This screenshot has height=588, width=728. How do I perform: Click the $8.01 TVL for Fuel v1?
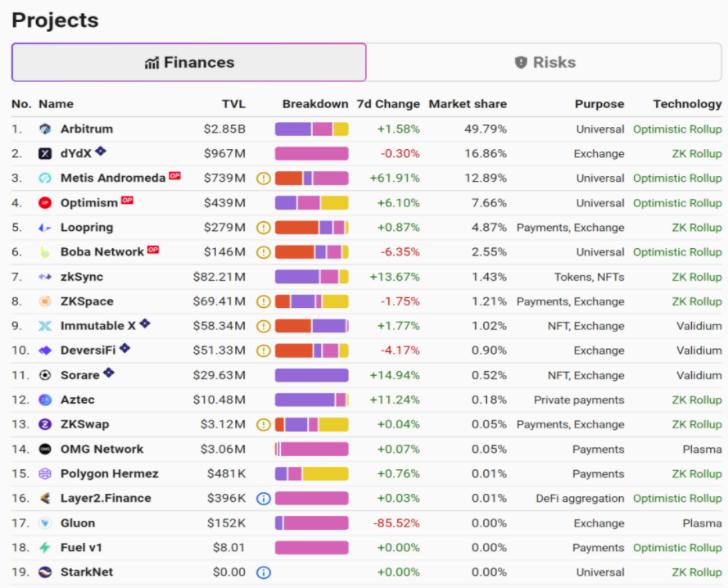229,548
